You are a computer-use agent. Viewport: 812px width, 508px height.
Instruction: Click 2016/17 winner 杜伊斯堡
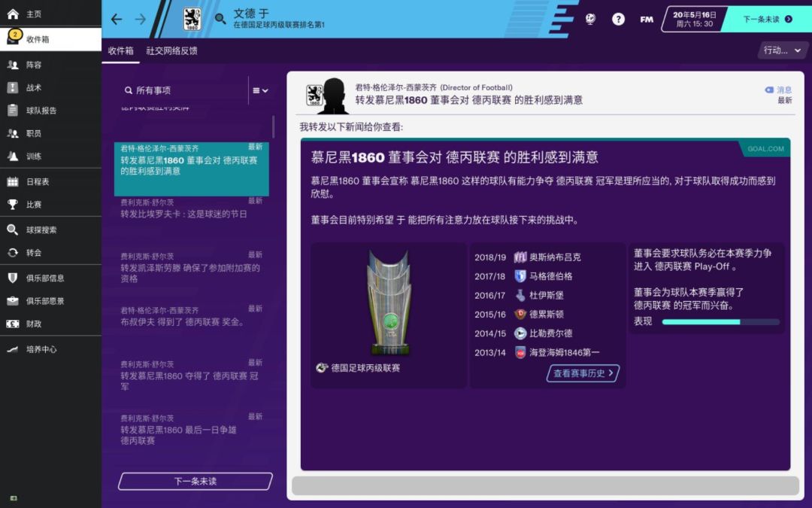pos(547,296)
